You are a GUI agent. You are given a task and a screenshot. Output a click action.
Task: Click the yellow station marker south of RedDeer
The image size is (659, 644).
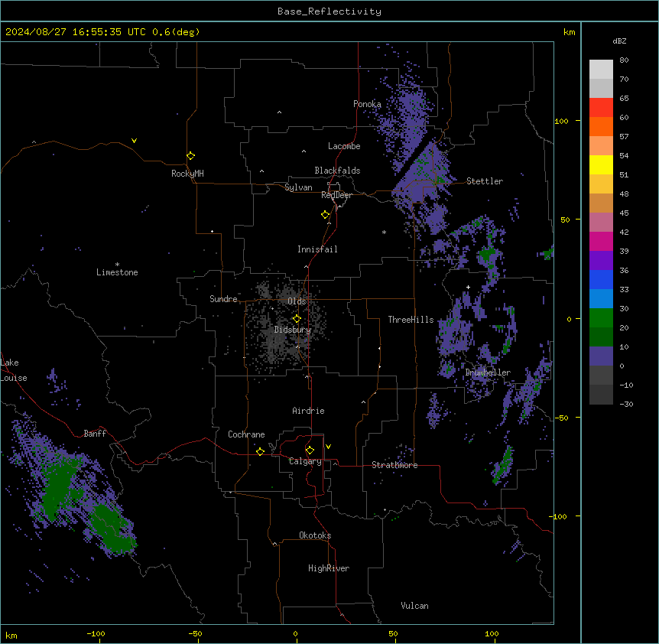(326, 215)
